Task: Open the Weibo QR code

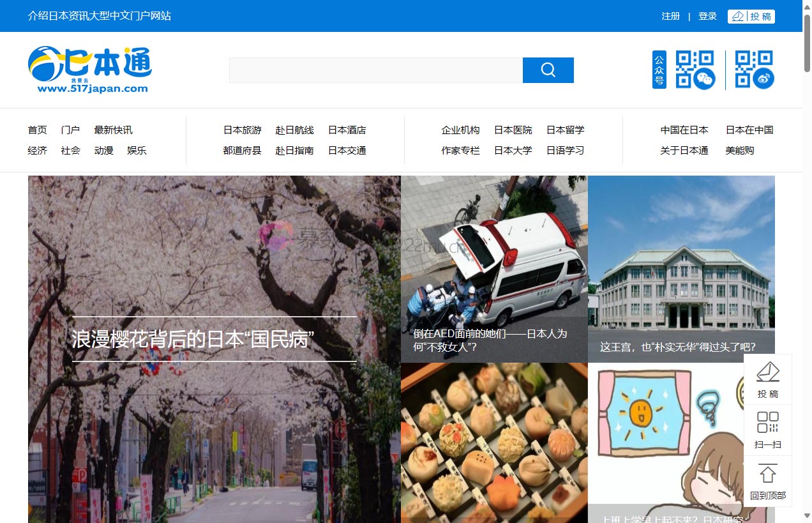Action: pos(754,70)
